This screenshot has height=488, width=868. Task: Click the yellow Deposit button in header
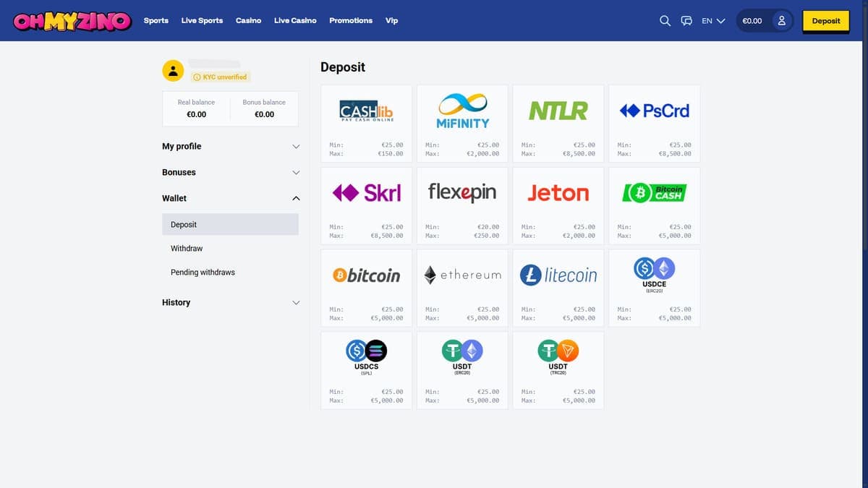[826, 21]
